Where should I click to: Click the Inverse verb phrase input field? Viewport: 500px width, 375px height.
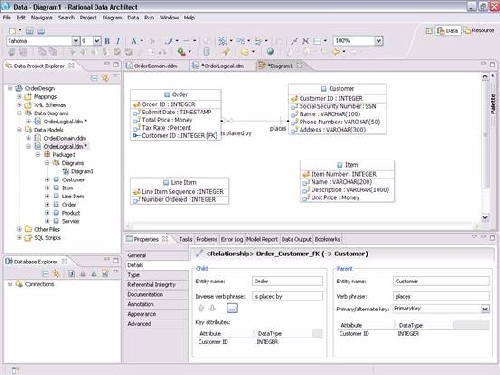click(x=287, y=296)
